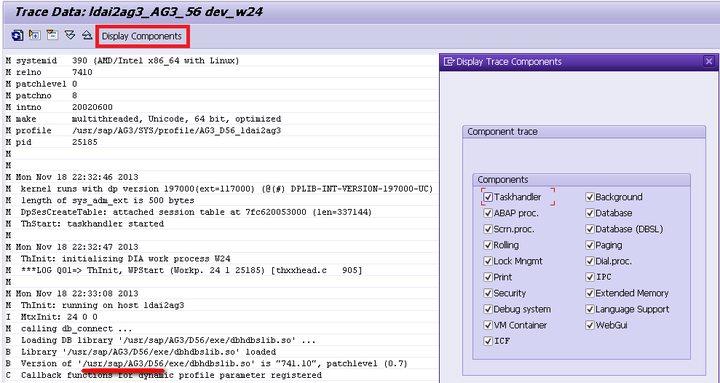
Task: Toggle the VM Container checkbox
Action: pyautogui.click(x=488, y=325)
